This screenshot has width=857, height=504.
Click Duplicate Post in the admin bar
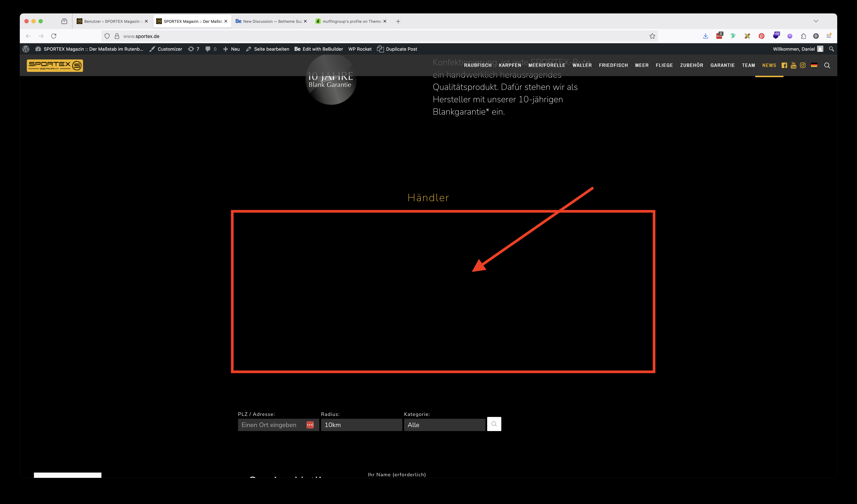[397, 49]
